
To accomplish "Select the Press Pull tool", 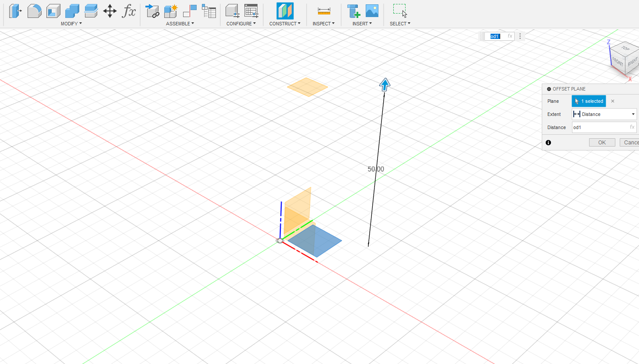I will point(15,11).
